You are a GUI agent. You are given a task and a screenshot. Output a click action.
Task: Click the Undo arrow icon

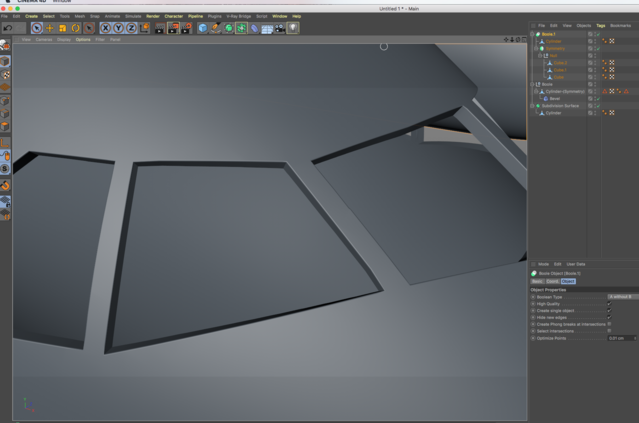click(x=8, y=28)
